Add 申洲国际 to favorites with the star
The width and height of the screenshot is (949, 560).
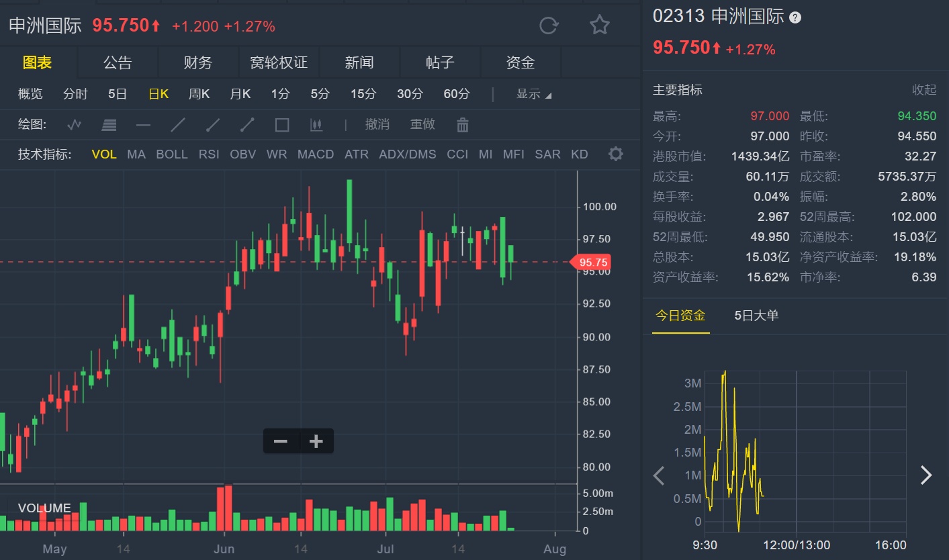[x=599, y=26]
